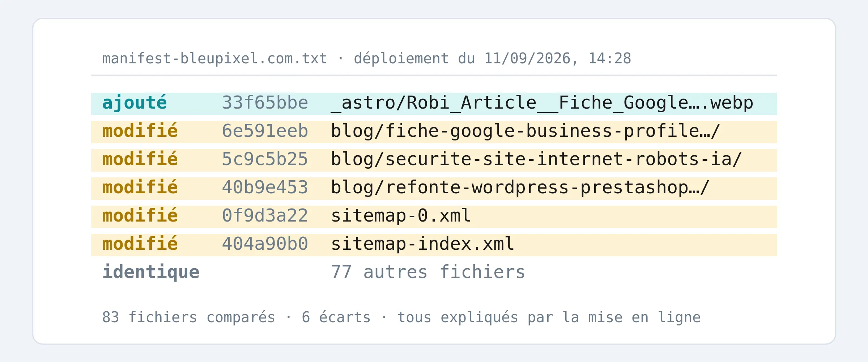Select the hash 33f65bbe
The image size is (868, 362).
tap(265, 103)
